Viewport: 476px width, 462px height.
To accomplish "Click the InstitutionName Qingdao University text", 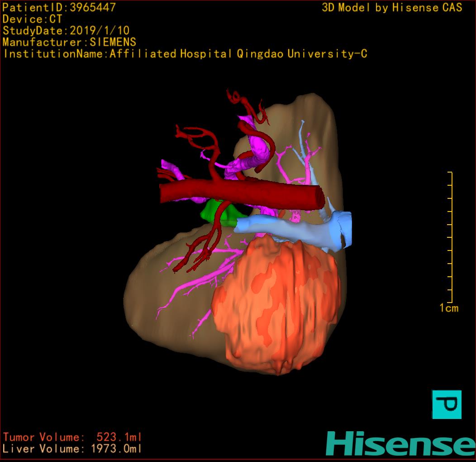I will click(x=185, y=54).
